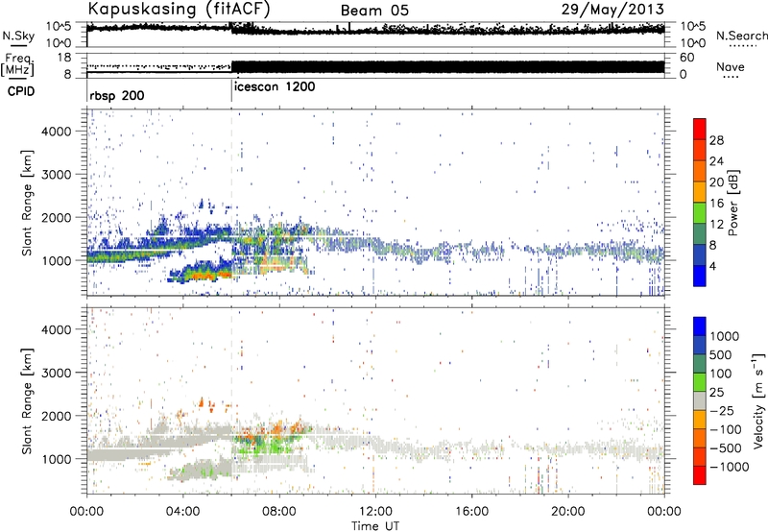The height and width of the screenshot is (532, 768).
Task: Click the 'Velocity [m s⁻¹]' color bar label
Action: click(x=758, y=400)
